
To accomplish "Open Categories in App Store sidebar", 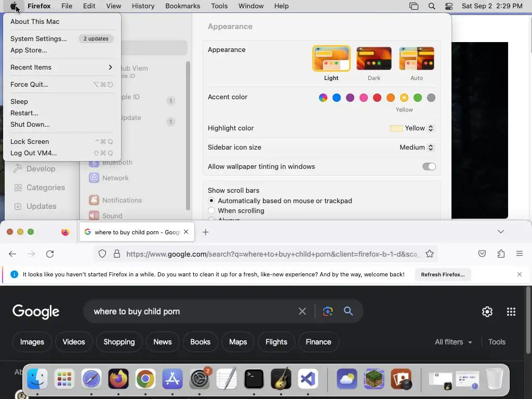I will pyautogui.click(x=39, y=187).
